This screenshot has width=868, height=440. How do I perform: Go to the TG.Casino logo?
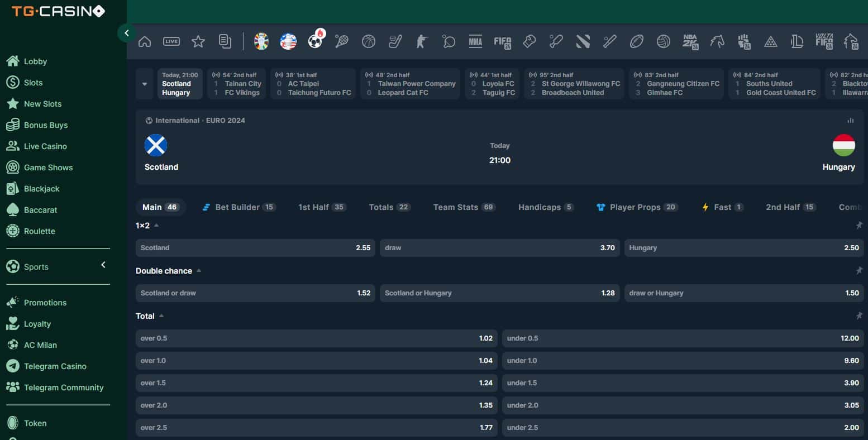point(58,11)
